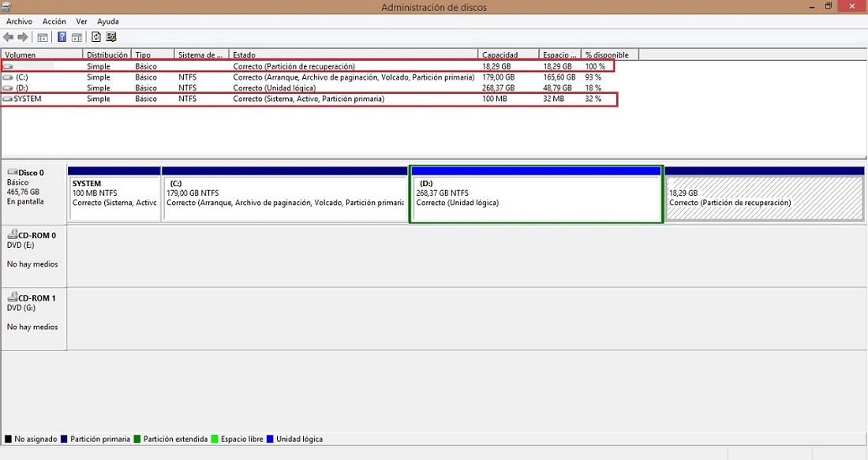Click the bright green Espacio libre legend swatch
The image size is (868, 460).
(215, 439)
